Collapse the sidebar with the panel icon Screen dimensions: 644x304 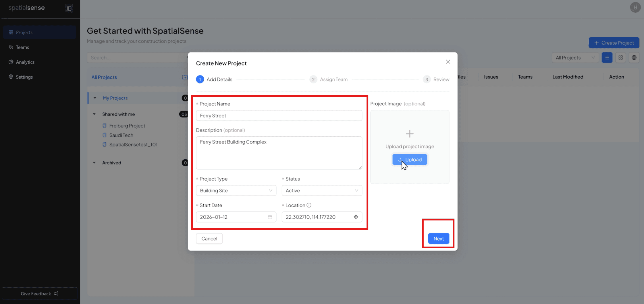pyautogui.click(x=69, y=8)
